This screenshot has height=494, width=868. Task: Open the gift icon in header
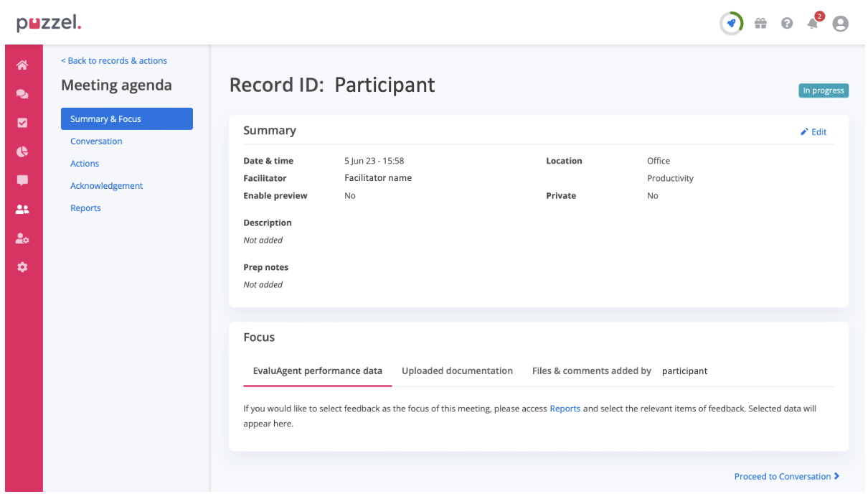coord(760,24)
